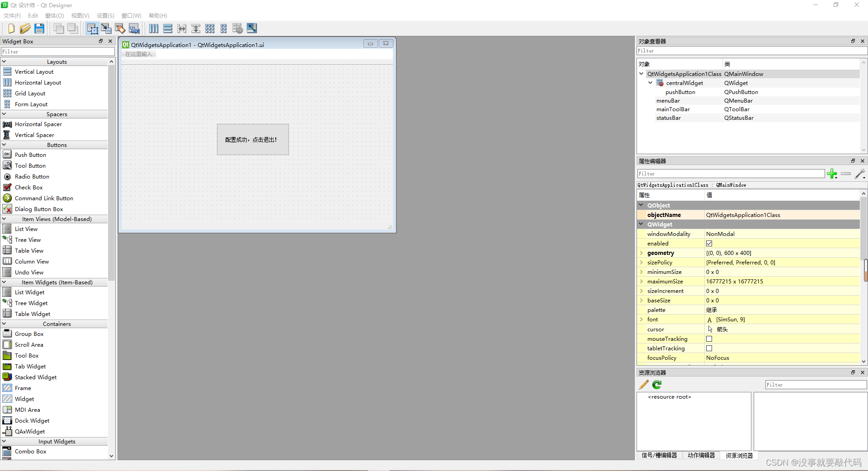This screenshot has width=868, height=471.
Task: Expand the sizePolicy property
Action: coord(641,263)
